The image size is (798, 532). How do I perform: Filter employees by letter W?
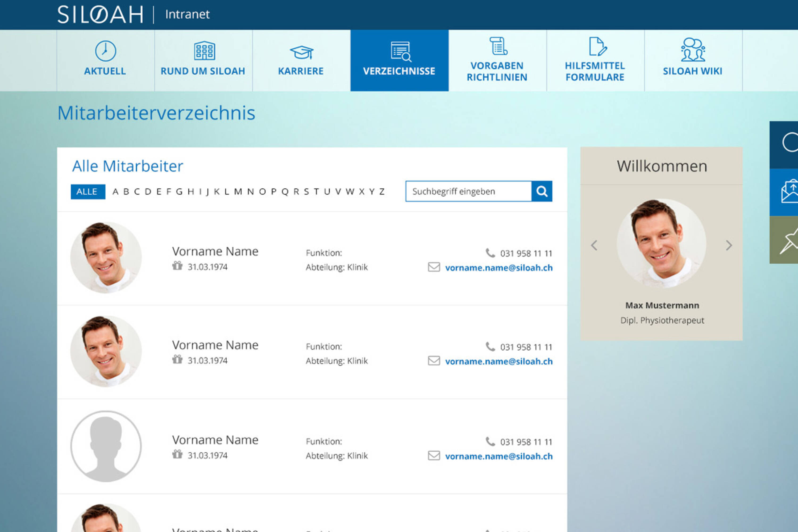tap(350, 192)
